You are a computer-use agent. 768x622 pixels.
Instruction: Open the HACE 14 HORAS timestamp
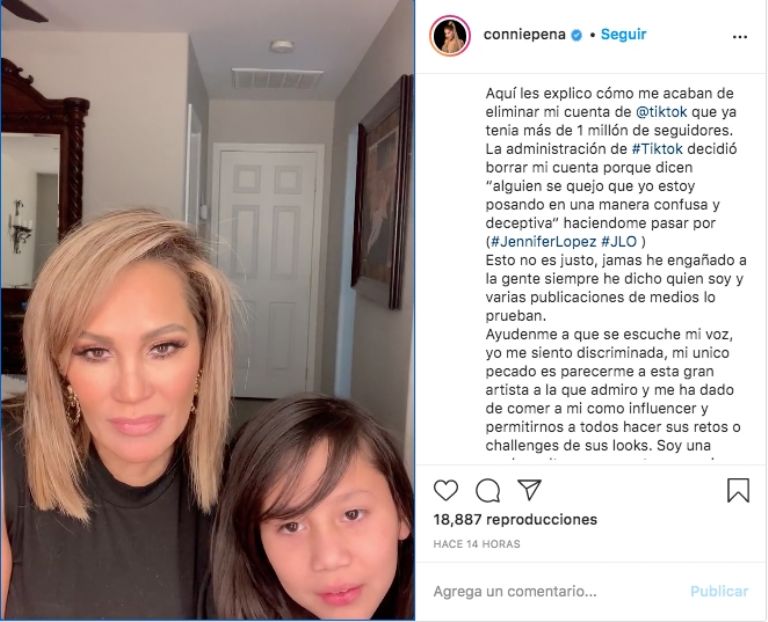coord(477,544)
